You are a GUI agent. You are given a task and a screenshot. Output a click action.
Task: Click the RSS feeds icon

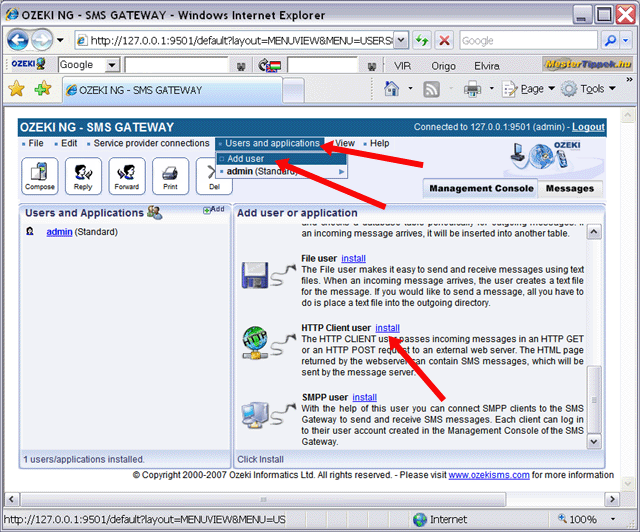pyautogui.click(x=431, y=89)
